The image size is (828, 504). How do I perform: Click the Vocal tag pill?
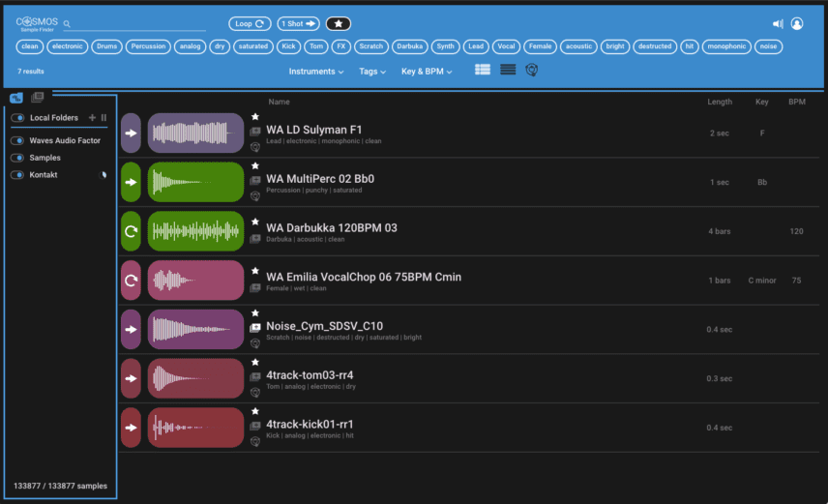coord(506,46)
